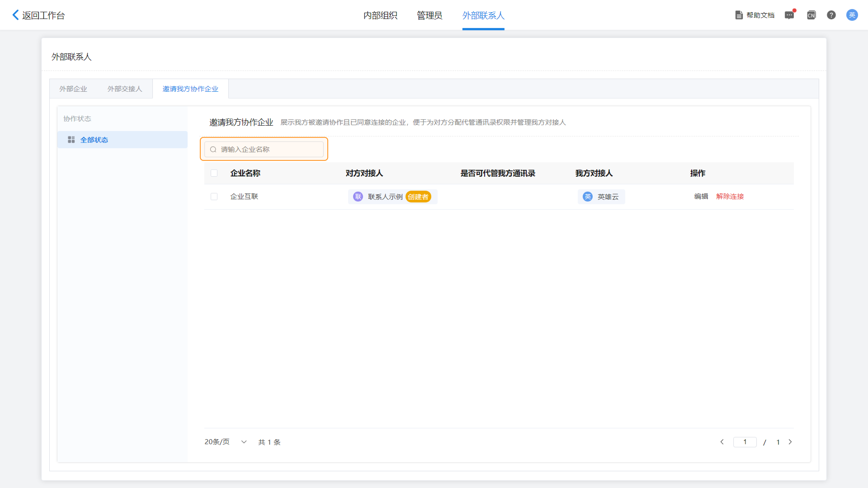Click the search magnifier icon
The width and height of the screenshot is (868, 488).
[x=213, y=150]
